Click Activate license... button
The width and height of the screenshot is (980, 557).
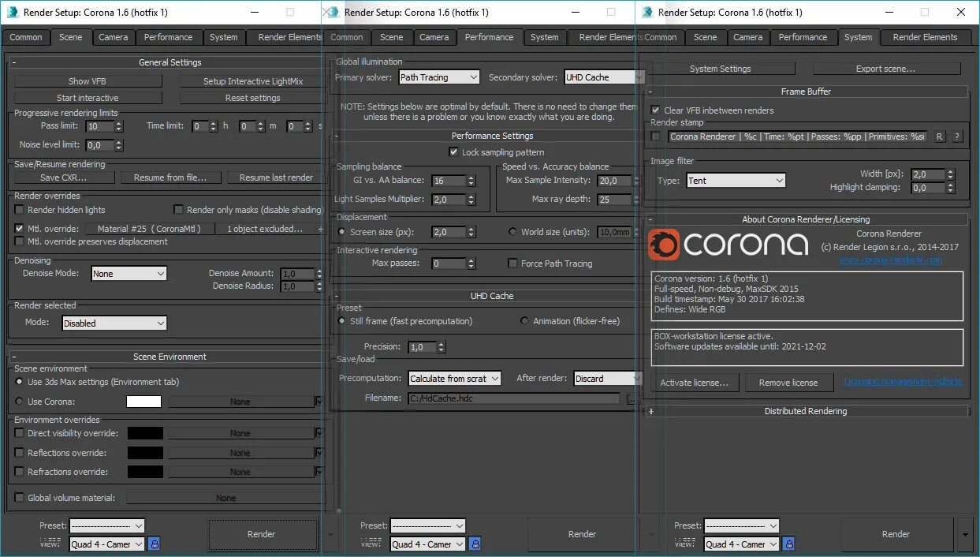point(695,383)
